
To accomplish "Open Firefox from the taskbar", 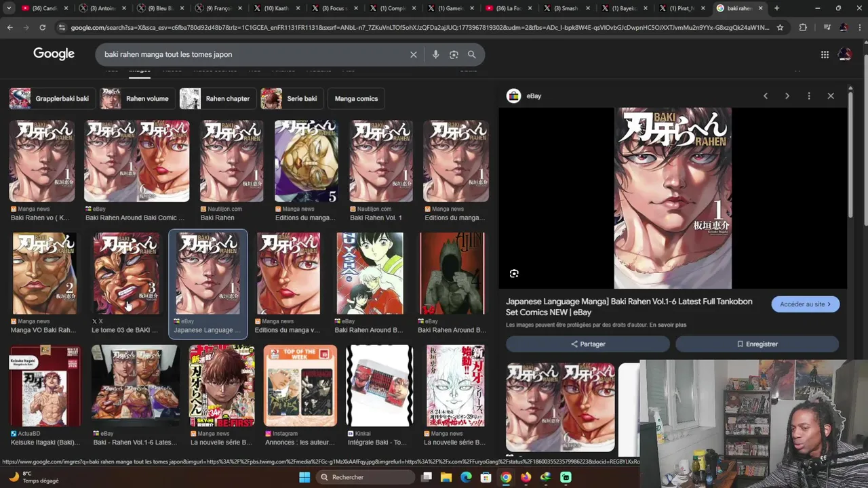I will [x=526, y=477].
